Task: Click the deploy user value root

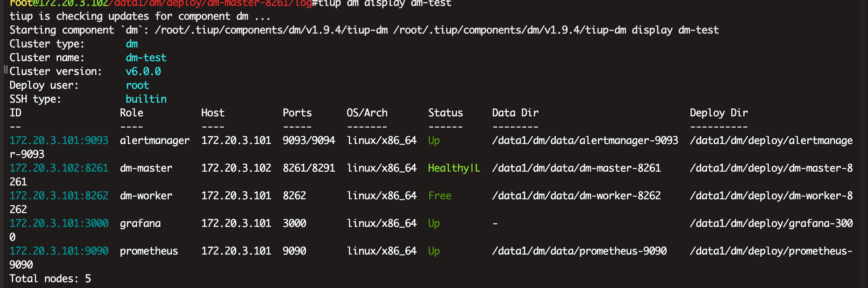Action: coord(137,85)
